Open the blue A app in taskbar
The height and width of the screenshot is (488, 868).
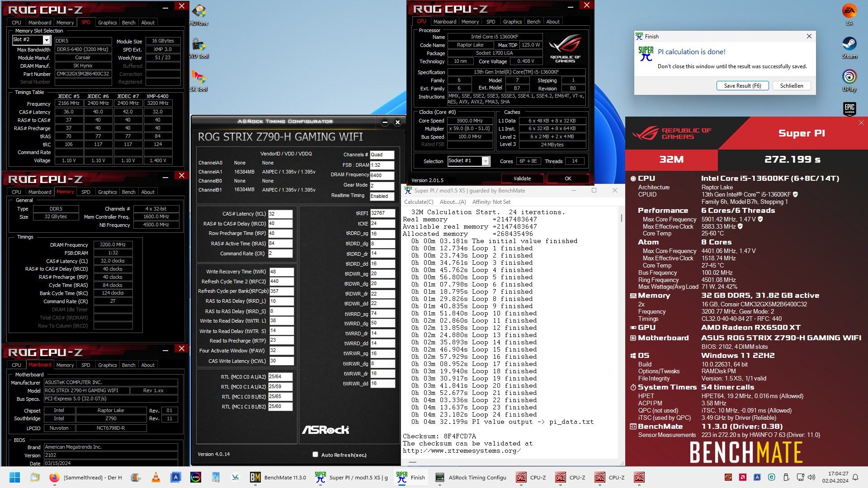tap(175, 477)
